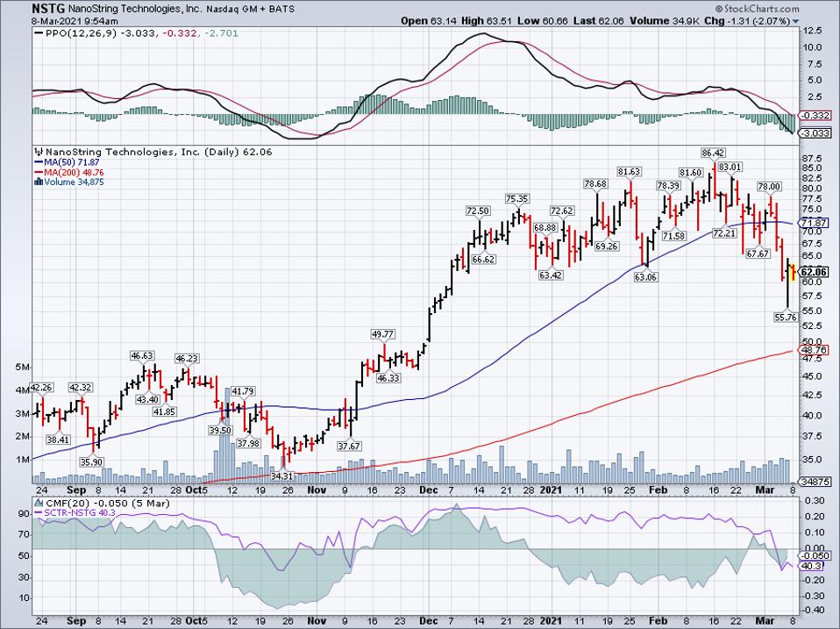The width and height of the screenshot is (840, 629).
Task: Click the StockCharts.com copyright text
Action: click(x=757, y=9)
